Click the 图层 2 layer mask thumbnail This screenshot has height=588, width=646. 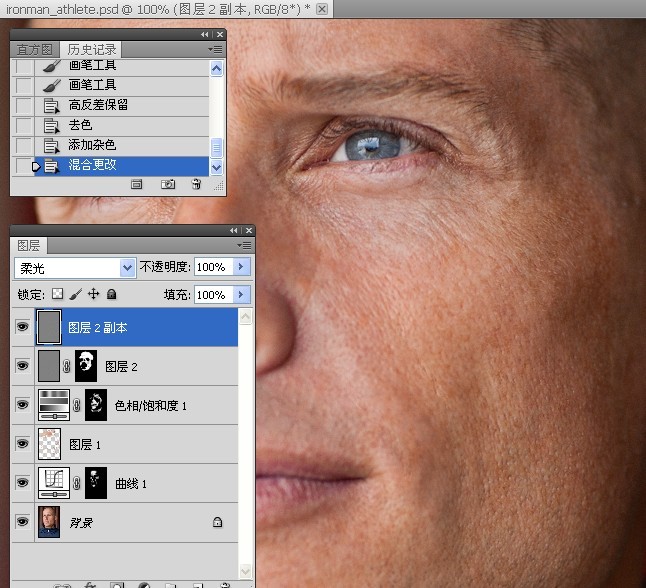(86, 366)
